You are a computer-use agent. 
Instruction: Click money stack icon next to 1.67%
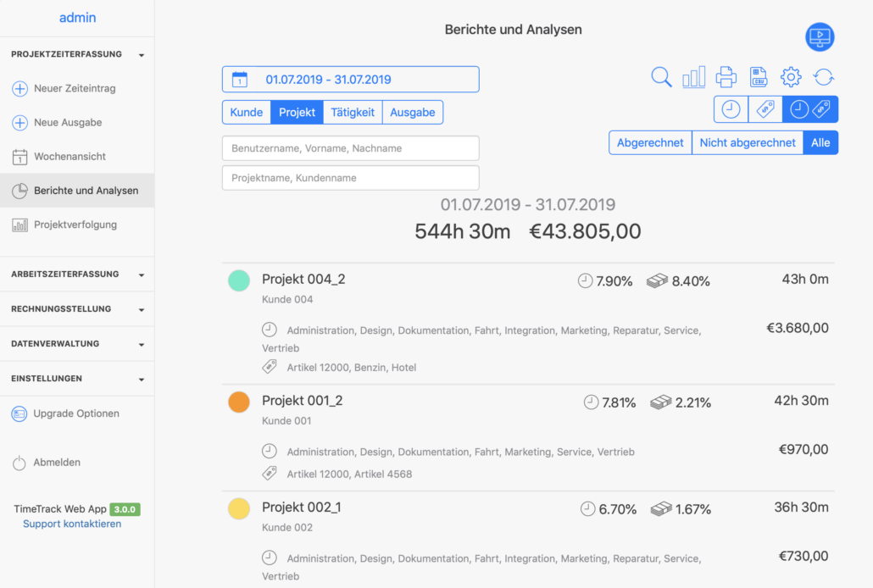click(661, 508)
